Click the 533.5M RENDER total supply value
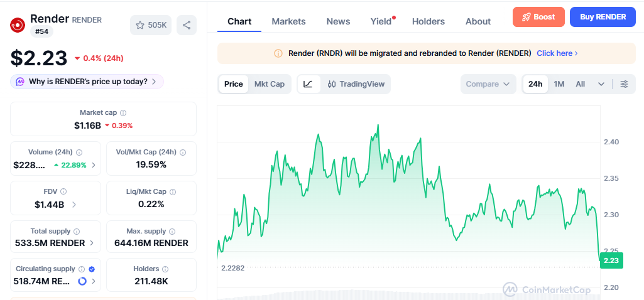 click(x=50, y=243)
